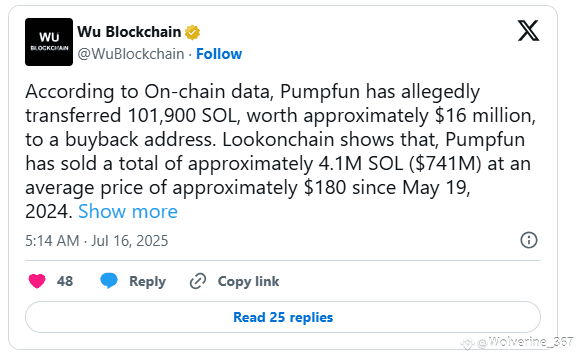Viewport: 581px width, 360px height.
Task: Click the gold verified badge
Action: (x=192, y=32)
